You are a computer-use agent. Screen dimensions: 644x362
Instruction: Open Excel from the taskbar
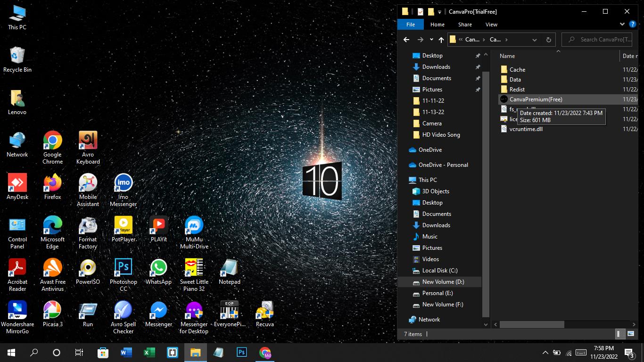[x=149, y=353]
